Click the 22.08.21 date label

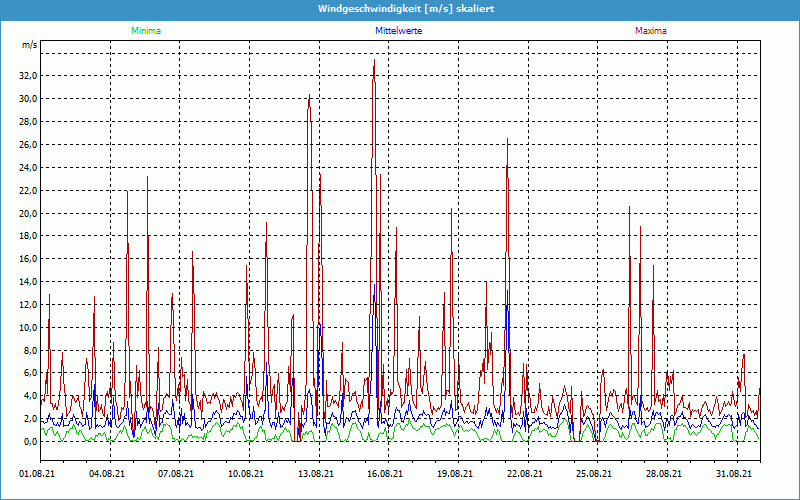524,474
